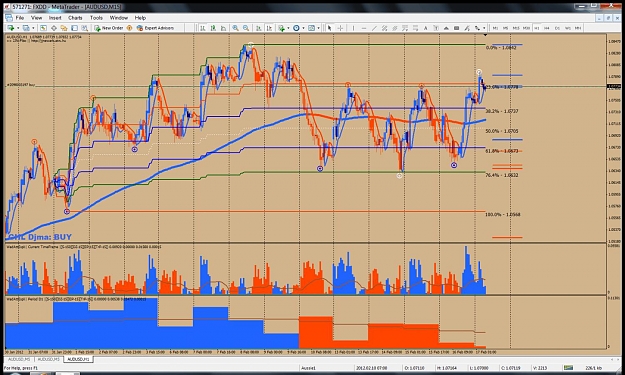Switch chart to bar chart
This screenshot has height=375, width=625.
click(202, 28)
